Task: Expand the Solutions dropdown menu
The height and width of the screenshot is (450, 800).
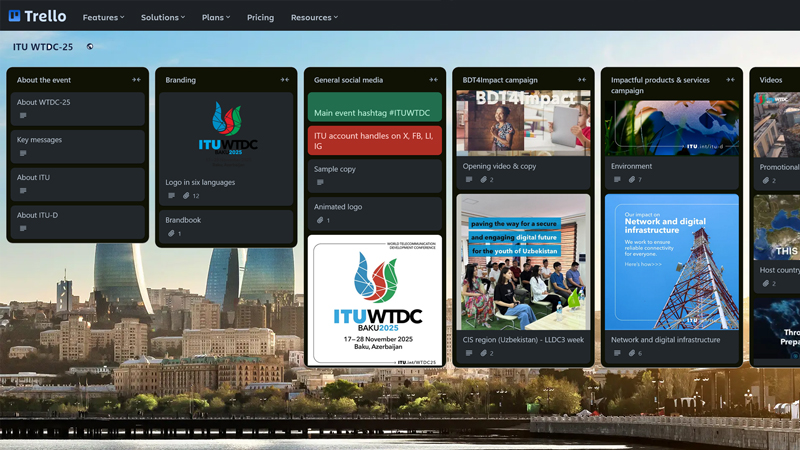Action: pyautogui.click(x=163, y=17)
